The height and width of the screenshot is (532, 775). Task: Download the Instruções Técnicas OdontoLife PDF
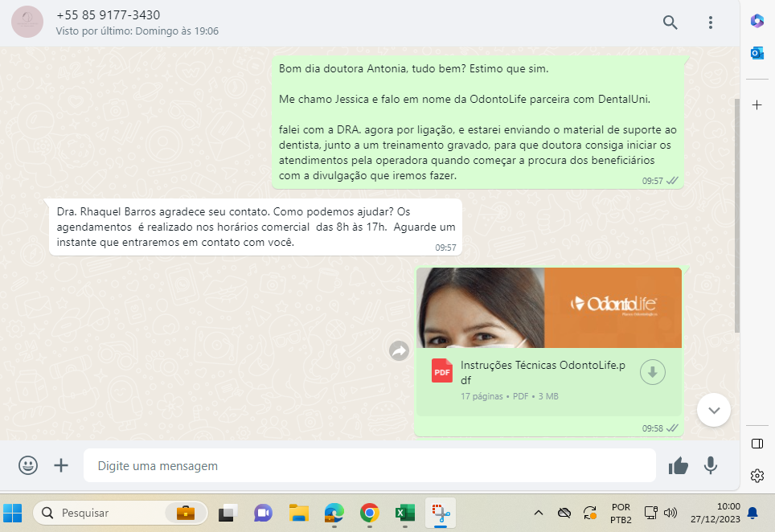[x=653, y=372]
